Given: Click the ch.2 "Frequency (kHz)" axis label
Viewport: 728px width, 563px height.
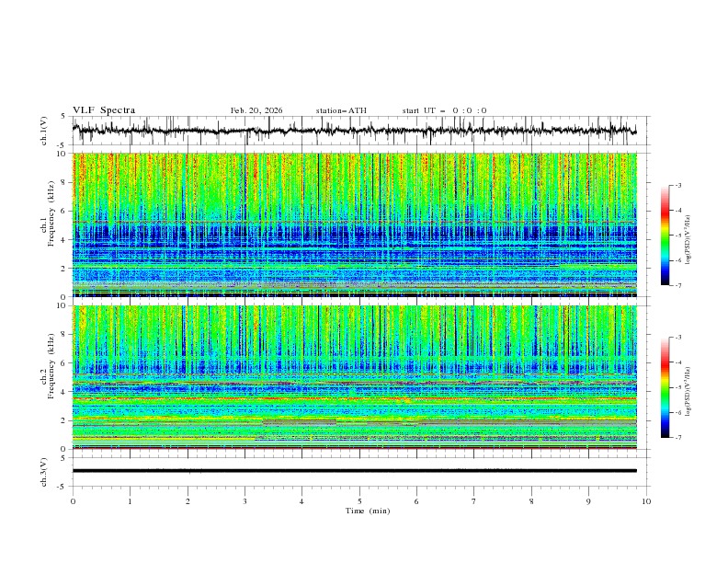Looking at the screenshot, I should (x=51, y=366).
